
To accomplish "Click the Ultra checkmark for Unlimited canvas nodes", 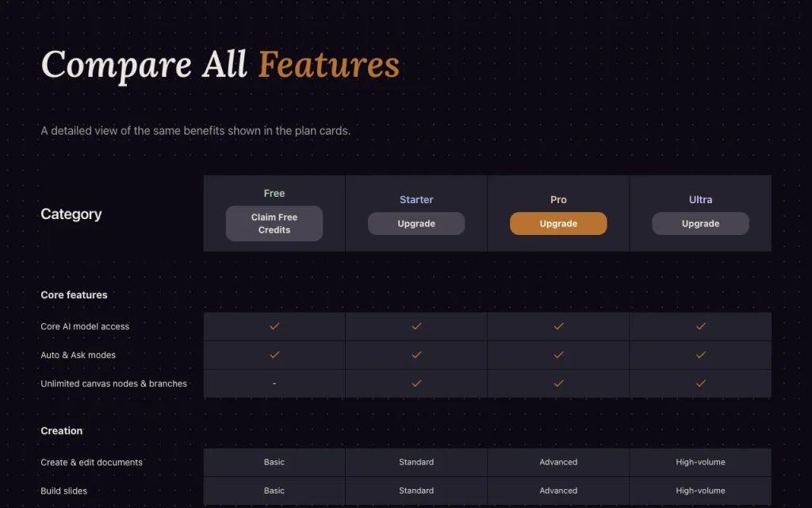I will click(x=701, y=383).
